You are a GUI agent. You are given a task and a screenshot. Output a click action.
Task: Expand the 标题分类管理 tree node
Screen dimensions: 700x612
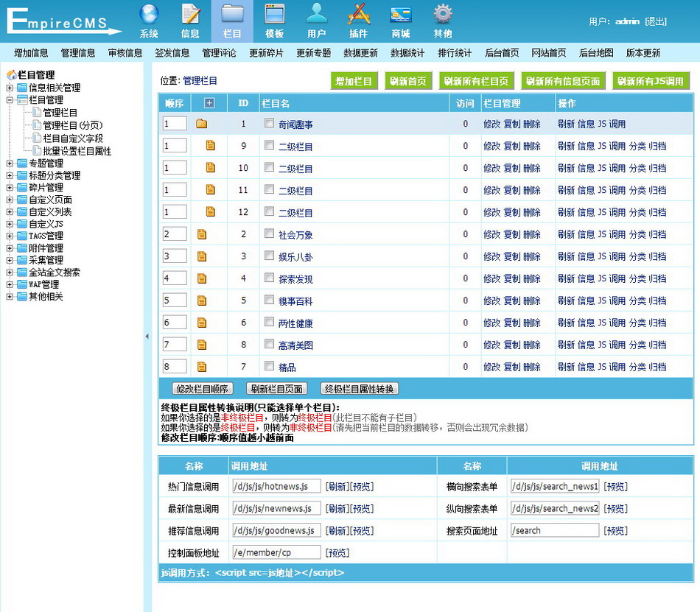[x=10, y=175]
